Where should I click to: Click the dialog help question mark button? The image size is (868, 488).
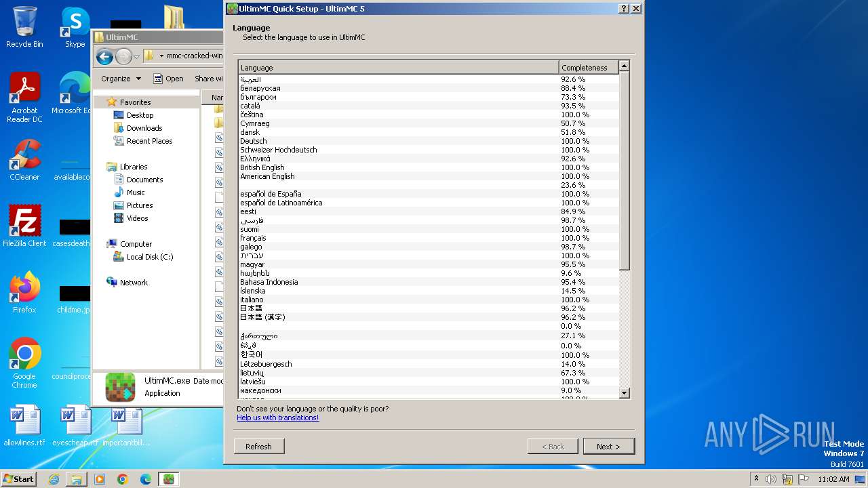tap(624, 9)
